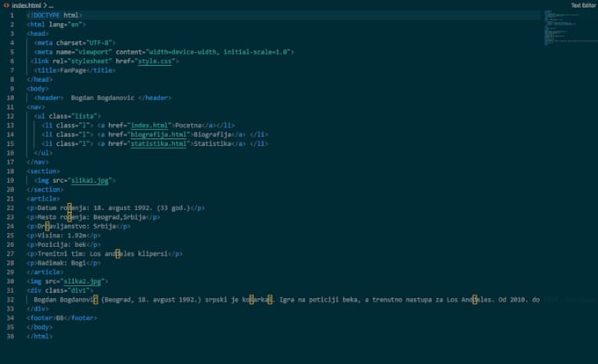Click the highlighted character in Drzavljanstvo on line 24
The image size is (598, 364).
point(47,227)
